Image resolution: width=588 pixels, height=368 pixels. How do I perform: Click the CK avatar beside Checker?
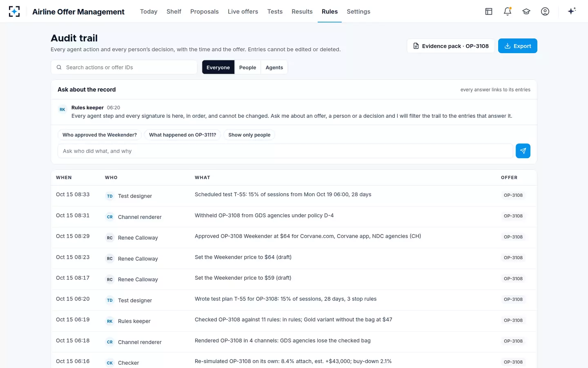pos(110,363)
